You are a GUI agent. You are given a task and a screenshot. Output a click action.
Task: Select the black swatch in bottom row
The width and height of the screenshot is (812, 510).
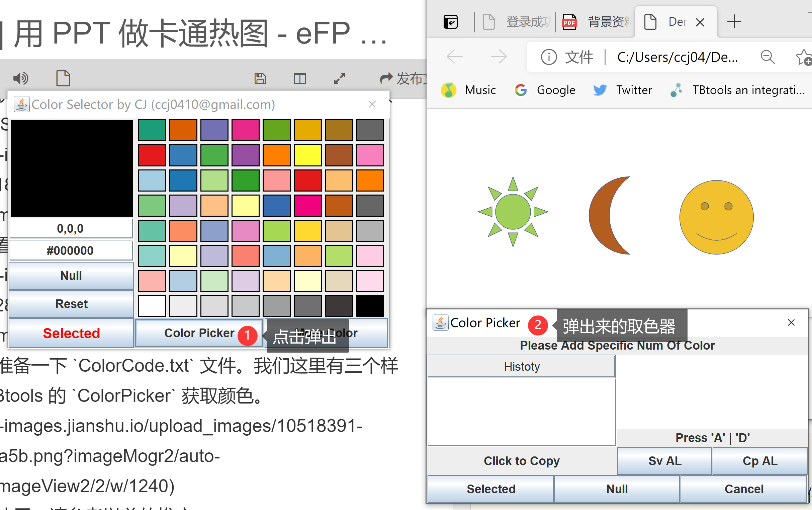coord(370,306)
